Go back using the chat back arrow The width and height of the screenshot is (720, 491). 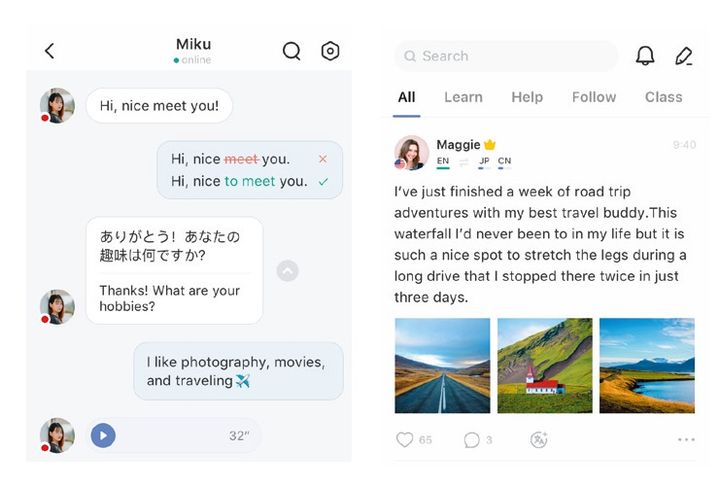point(50,51)
